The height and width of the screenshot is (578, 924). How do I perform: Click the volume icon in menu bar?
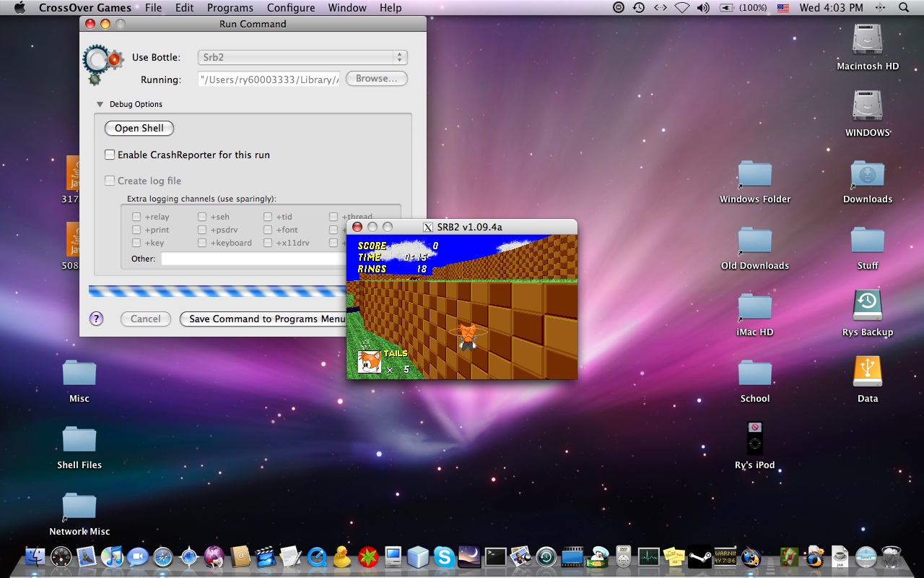point(703,8)
